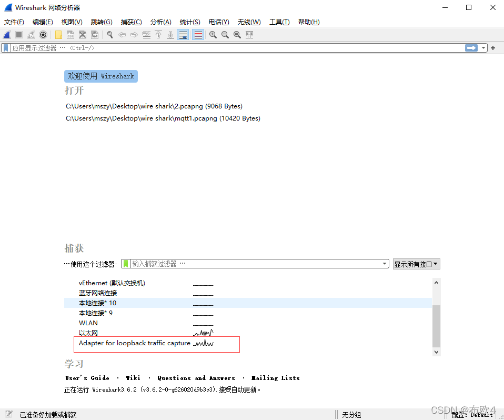Open the 帮助(H) menu
The width and height of the screenshot is (504, 420).
[x=309, y=22]
